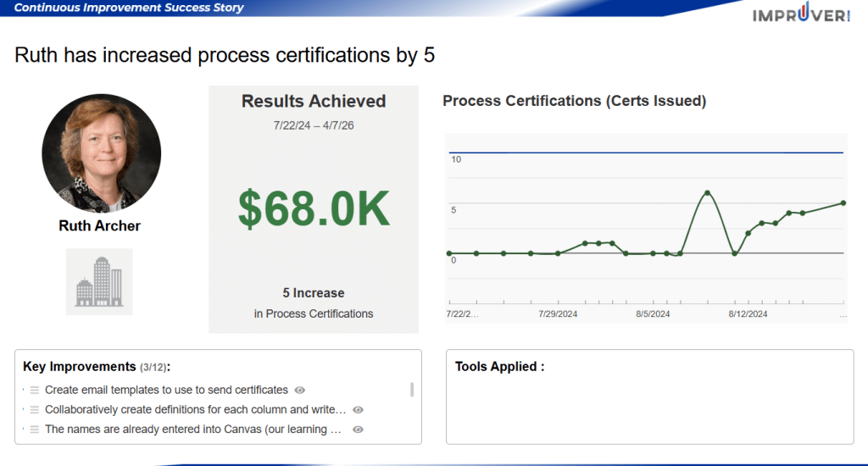This screenshot has height=466, width=868.
Task: Click the $68.0K results value
Action: pyautogui.click(x=314, y=208)
